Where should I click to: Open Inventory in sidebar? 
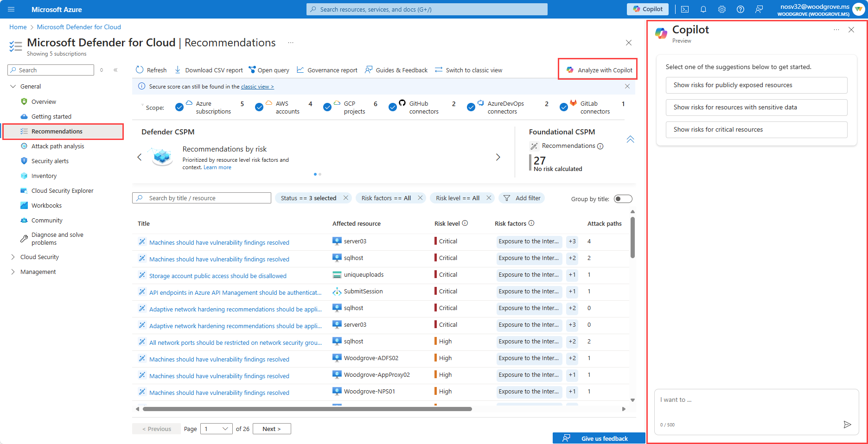[x=44, y=176]
